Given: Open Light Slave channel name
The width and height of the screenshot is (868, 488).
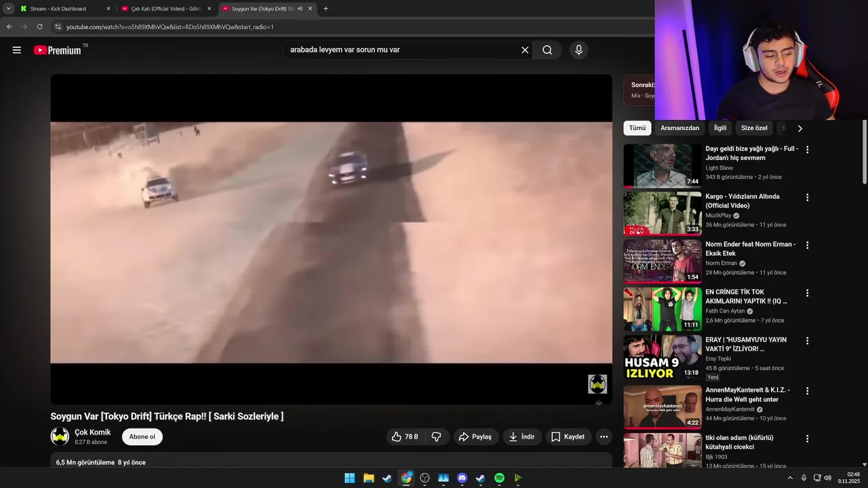Looking at the screenshot, I should tap(719, 168).
